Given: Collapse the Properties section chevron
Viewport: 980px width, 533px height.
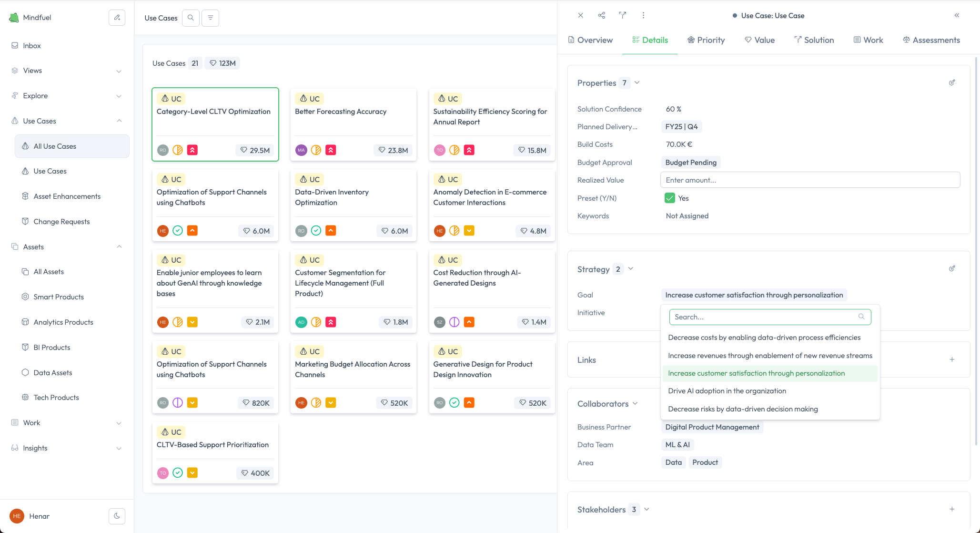Looking at the screenshot, I should tap(637, 82).
